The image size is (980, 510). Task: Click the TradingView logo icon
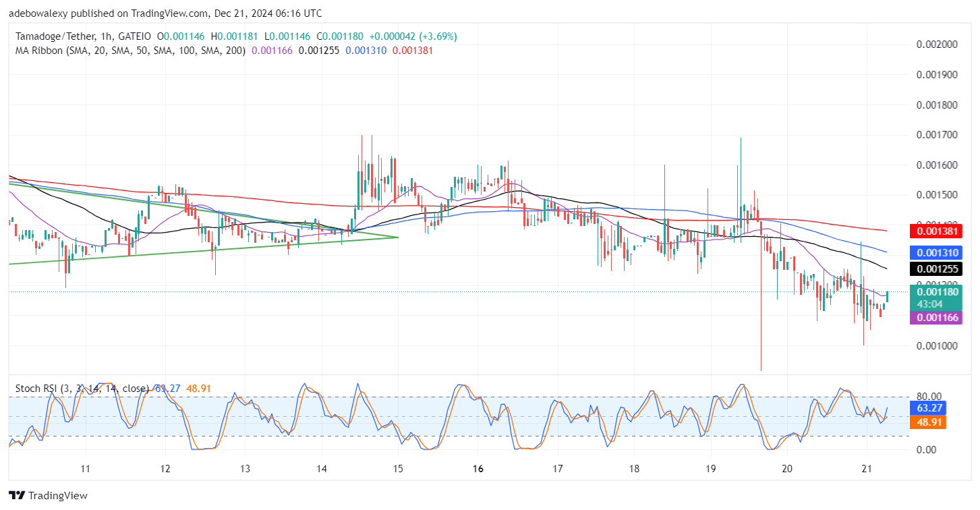[18, 496]
